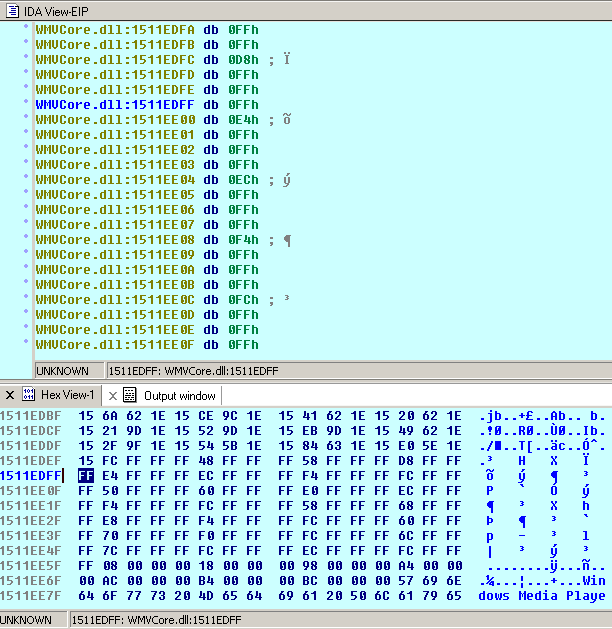Screen dimensions: 612x629
Task: Select line WMVCore.dll:1511EE01
Action: [147, 135]
